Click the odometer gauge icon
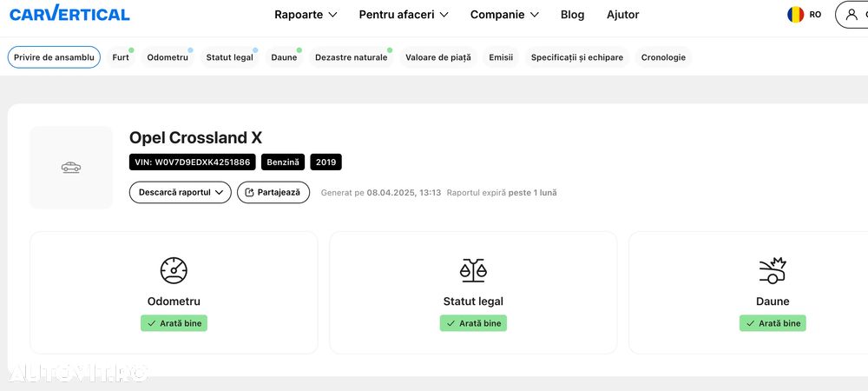Screen dimensions: 868x391 pos(174,271)
